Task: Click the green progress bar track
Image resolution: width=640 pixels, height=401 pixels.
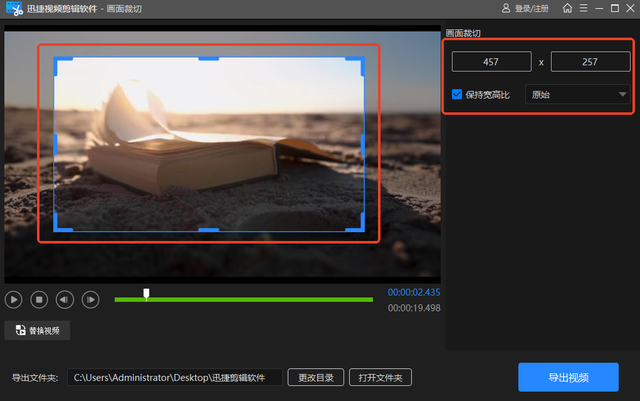Action: [244, 300]
